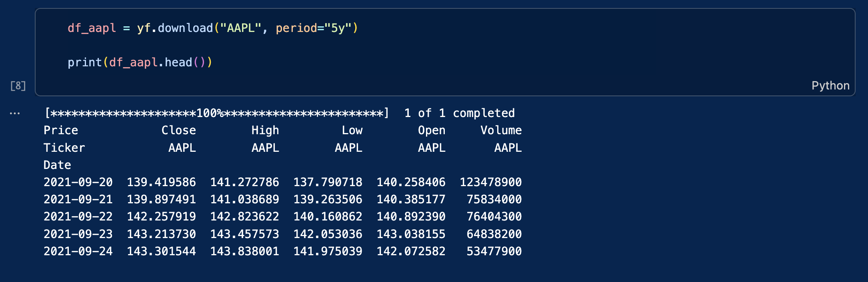The width and height of the screenshot is (868, 282).
Task: Click the AAPL ticker under Close
Action: (182, 148)
